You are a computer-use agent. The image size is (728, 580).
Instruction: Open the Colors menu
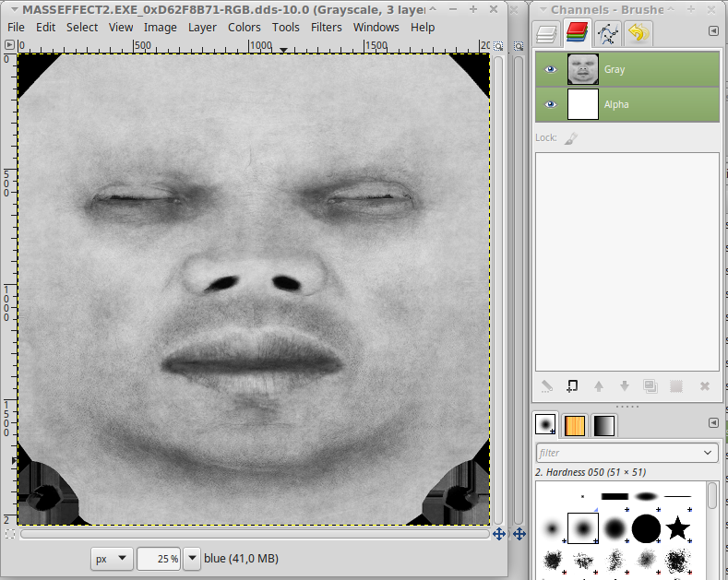[x=245, y=28]
